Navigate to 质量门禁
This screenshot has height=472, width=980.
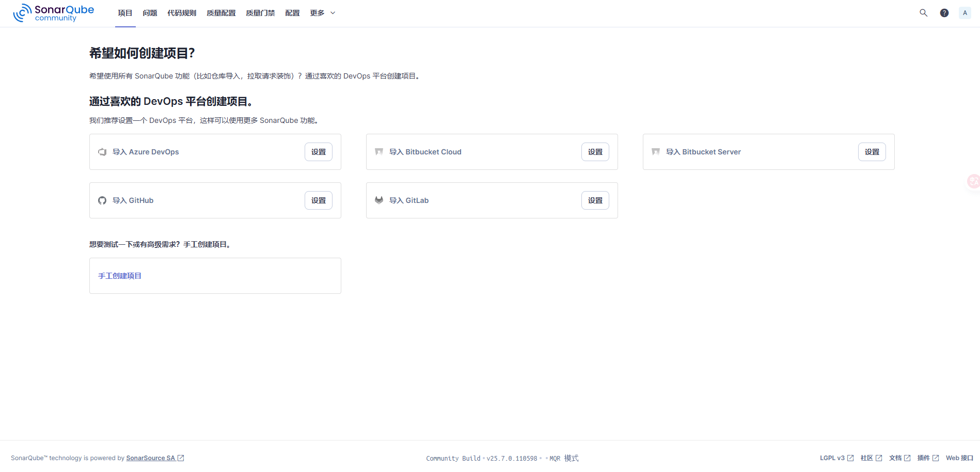pyautogui.click(x=260, y=13)
